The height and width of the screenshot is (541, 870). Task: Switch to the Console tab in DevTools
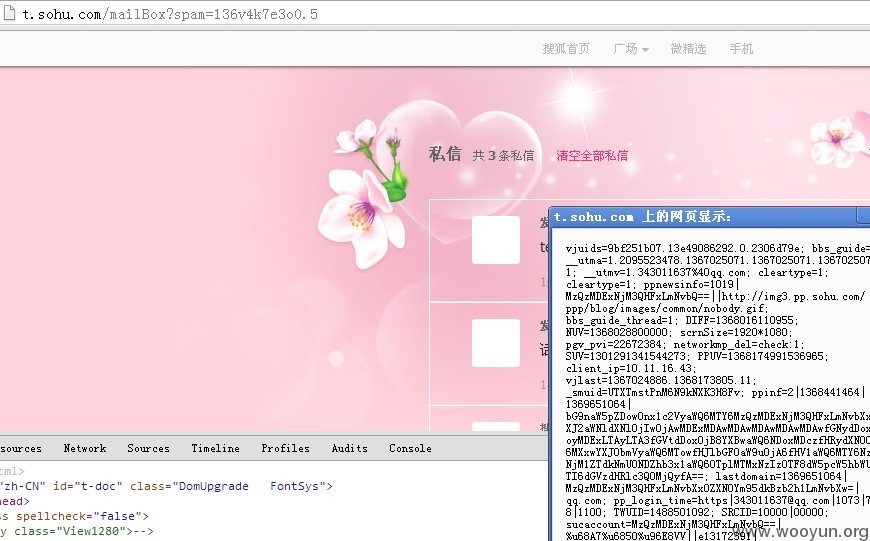tap(410, 448)
